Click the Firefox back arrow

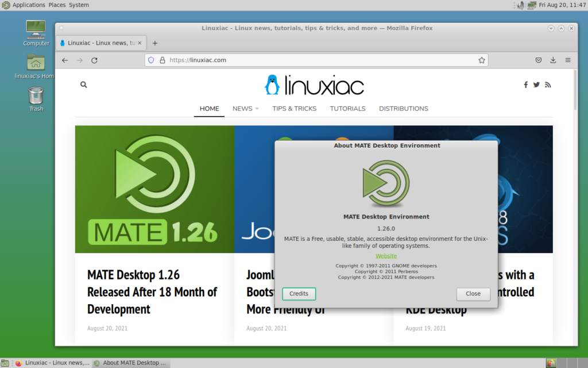coord(65,60)
